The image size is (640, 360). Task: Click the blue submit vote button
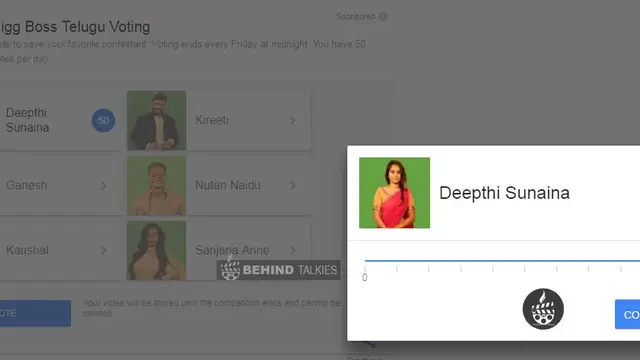coord(35,313)
